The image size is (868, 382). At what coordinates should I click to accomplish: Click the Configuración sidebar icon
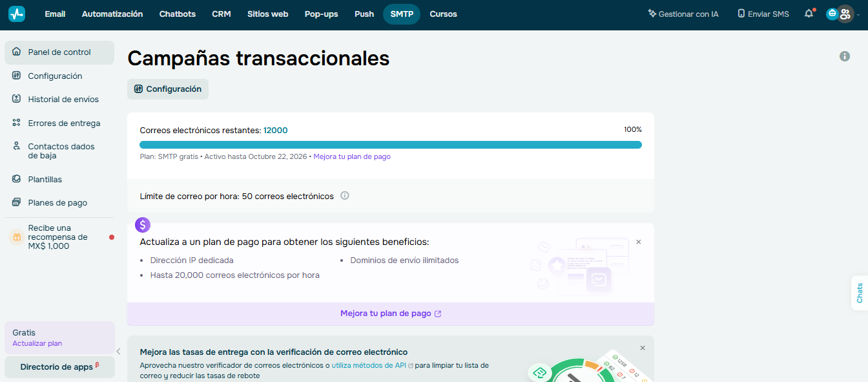click(17, 76)
